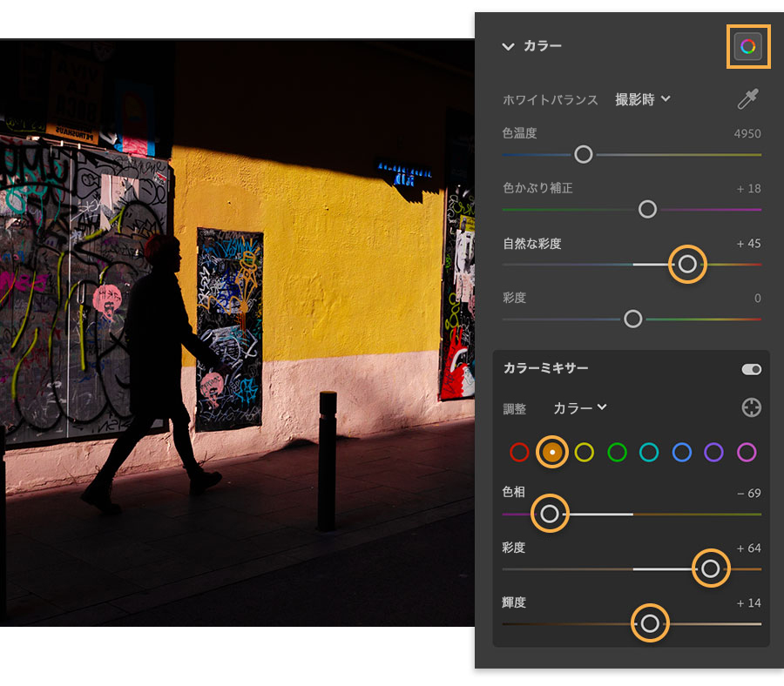
Task: Select the magenta color circle
Action: (x=746, y=452)
